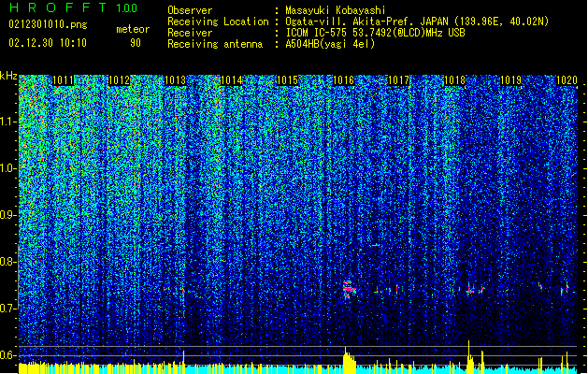
Task: Click the Receiver frequency 53.7492(@LCD)MHz USB
Action: (409, 33)
